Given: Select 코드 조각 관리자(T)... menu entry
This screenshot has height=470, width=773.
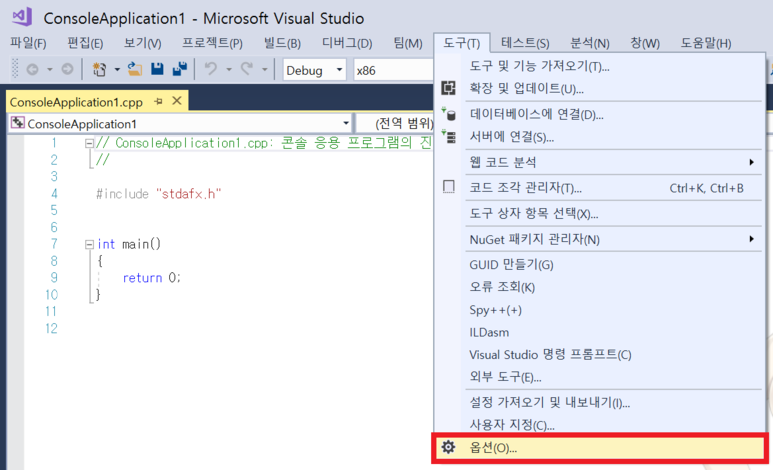Looking at the screenshot, I should coord(599,188).
